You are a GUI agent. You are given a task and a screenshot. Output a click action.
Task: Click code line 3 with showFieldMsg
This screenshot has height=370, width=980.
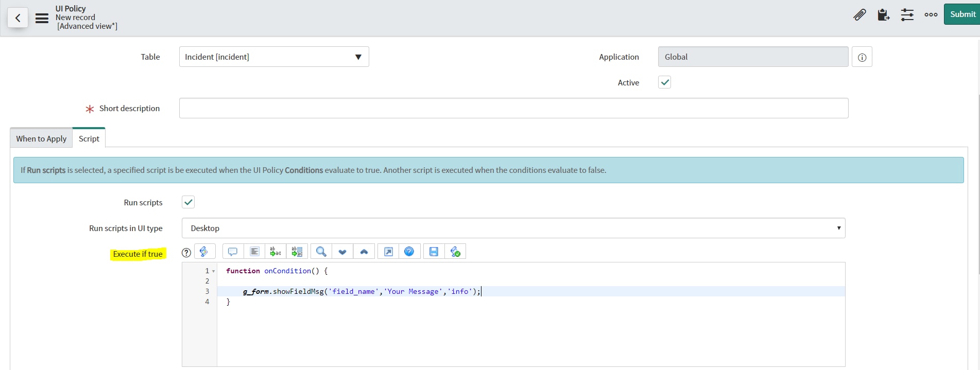(x=362, y=291)
